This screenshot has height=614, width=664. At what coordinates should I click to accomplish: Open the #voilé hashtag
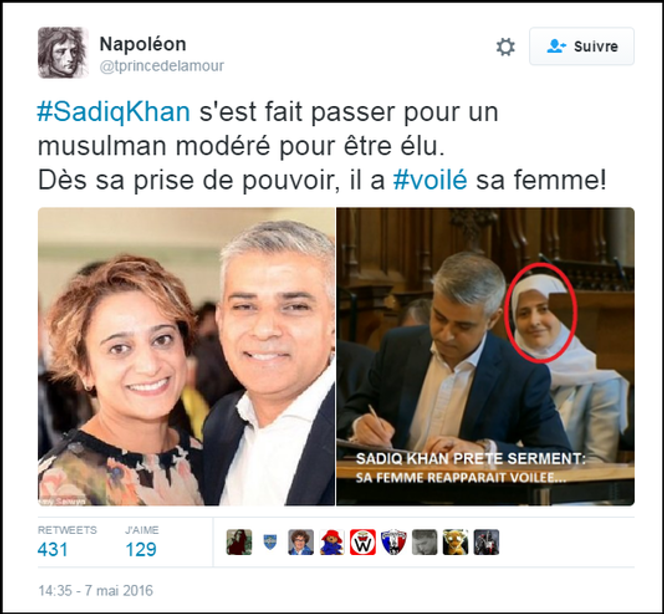pos(430,180)
